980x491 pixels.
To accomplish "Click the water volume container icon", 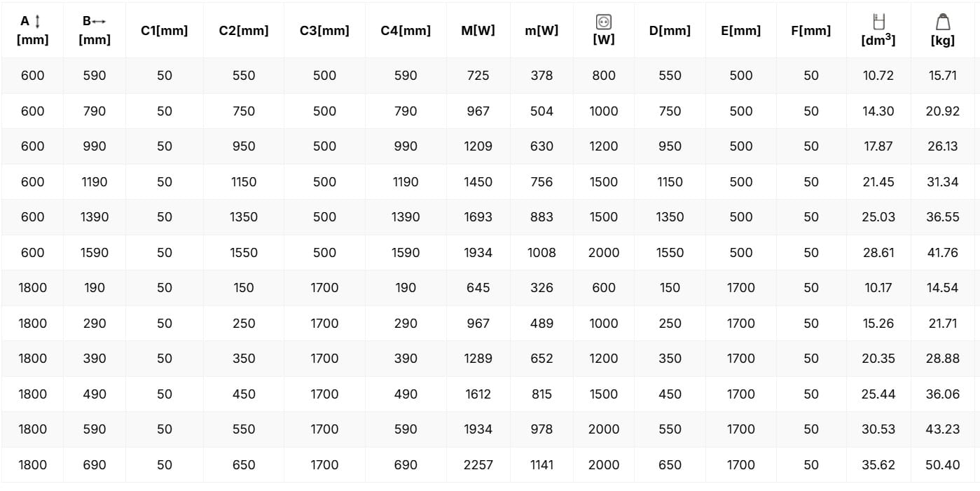I will pos(878,22).
